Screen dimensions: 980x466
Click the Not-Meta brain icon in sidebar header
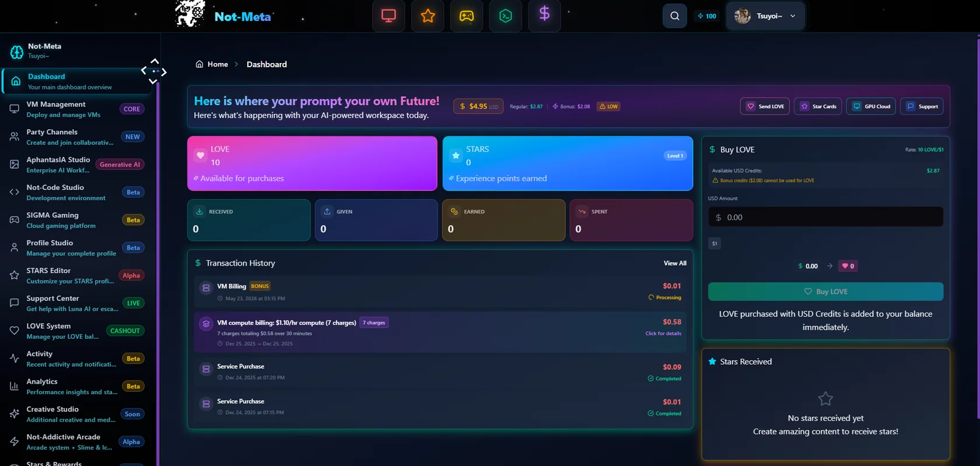[16, 51]
